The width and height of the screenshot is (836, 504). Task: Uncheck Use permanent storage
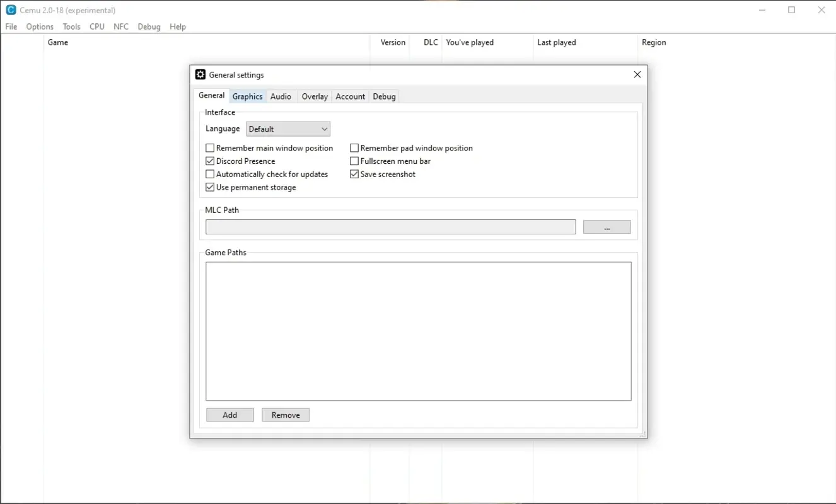[210, 187]
